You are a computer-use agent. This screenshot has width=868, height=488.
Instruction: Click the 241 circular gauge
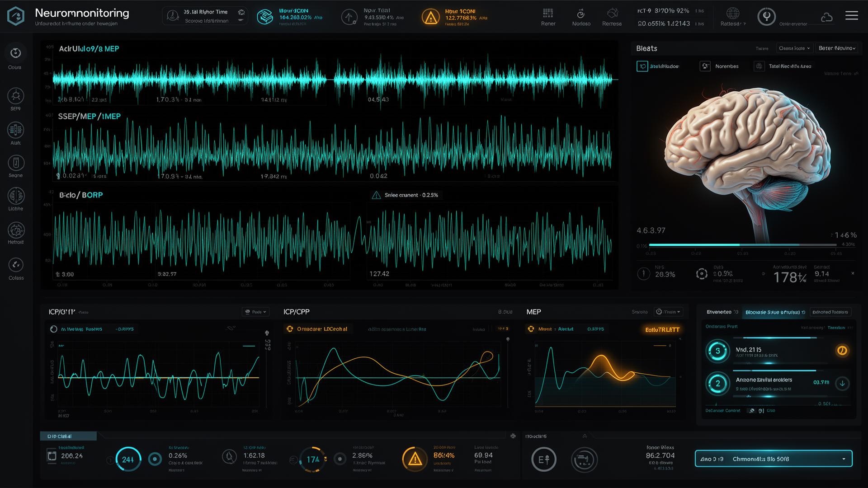(x=128, y=459)
